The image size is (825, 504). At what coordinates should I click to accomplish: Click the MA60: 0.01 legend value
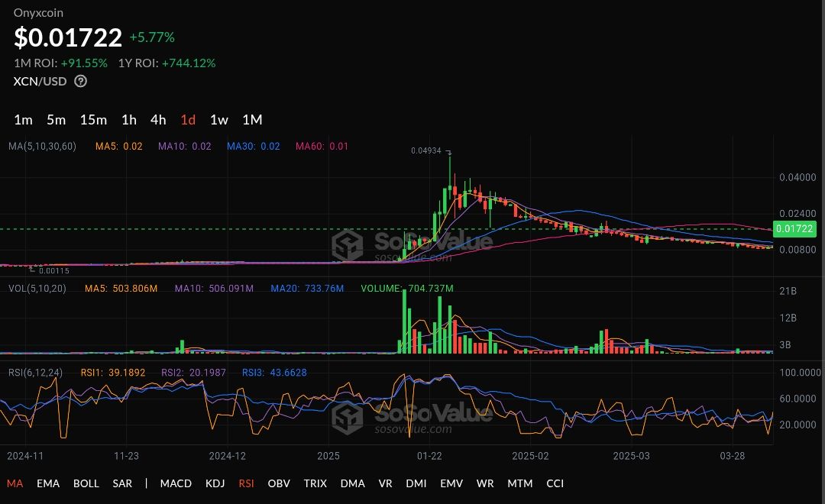pos(322,147)
